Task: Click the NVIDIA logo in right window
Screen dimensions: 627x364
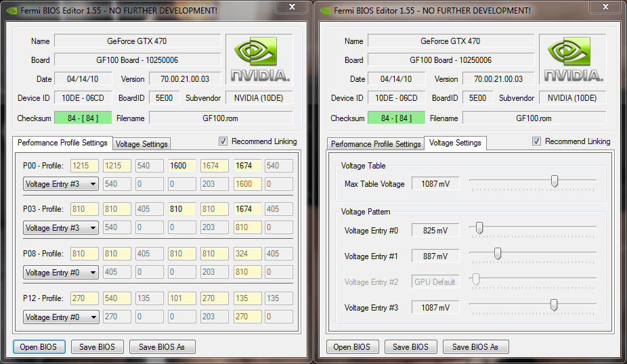Action: (x=573, y=59)
